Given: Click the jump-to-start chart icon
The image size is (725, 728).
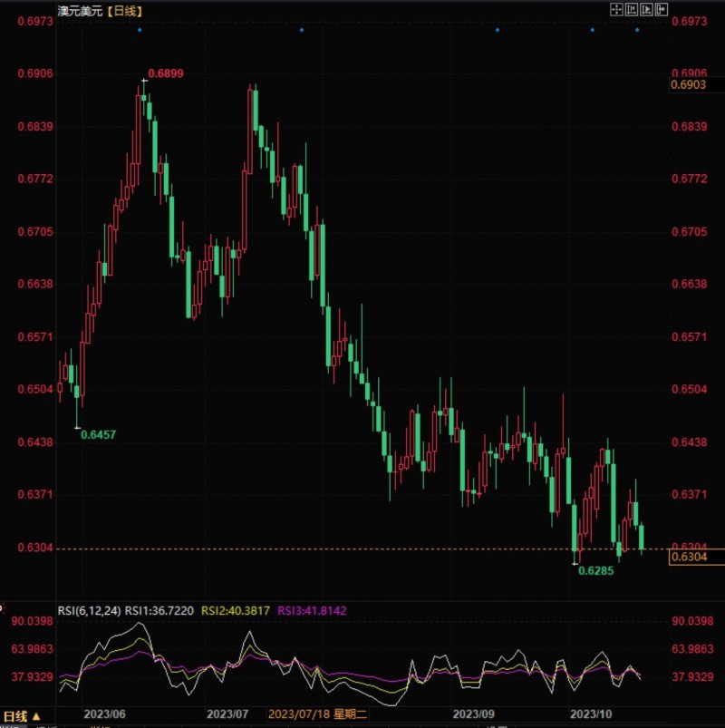Looking at the screenshot, I should coord(632,10).
